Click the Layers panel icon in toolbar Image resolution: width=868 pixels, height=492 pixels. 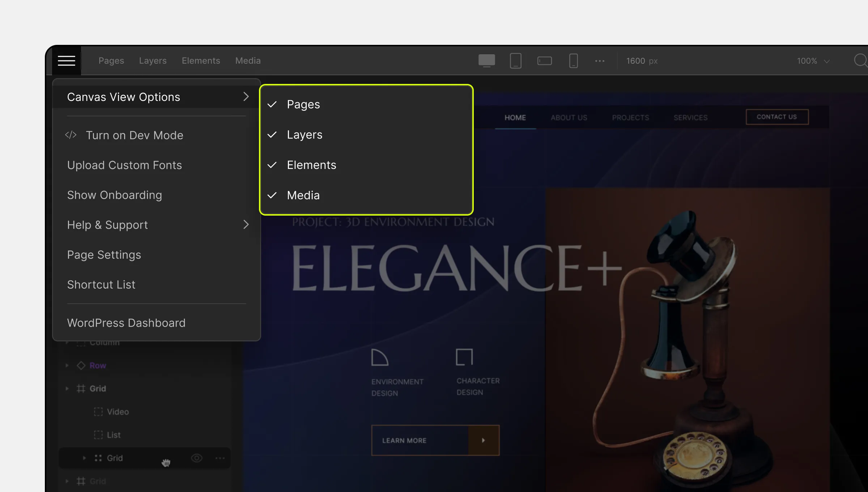point(153,60)
